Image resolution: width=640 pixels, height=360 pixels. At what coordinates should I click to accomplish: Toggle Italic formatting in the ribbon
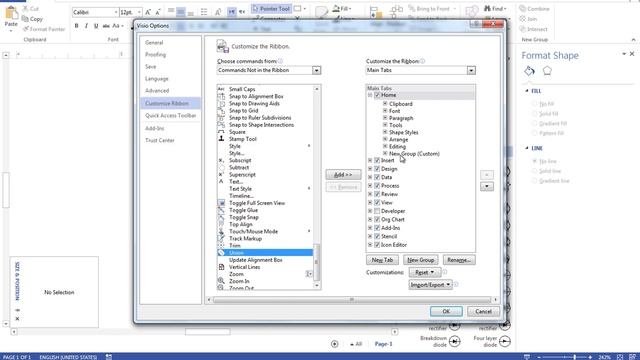(x=86, y=26)
